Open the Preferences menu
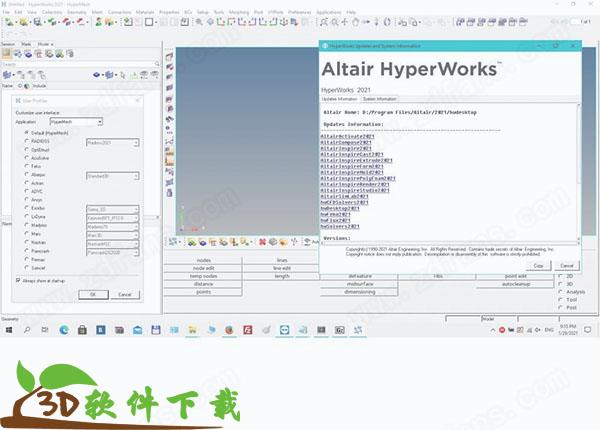600x430 pixels. pos(300,12)
